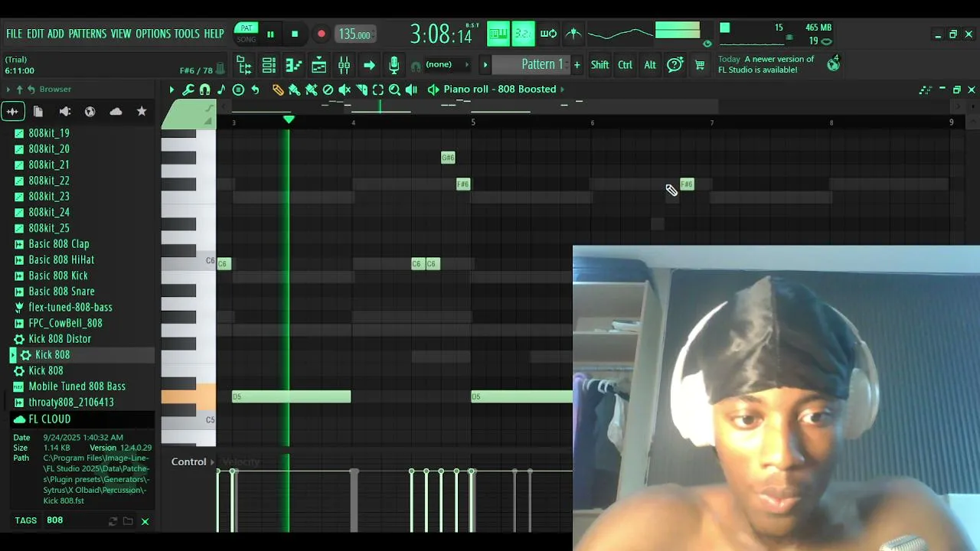The height and width of the screenshot is (551, 980).
Task: Open the Mixer window
Action: (344, 65)
